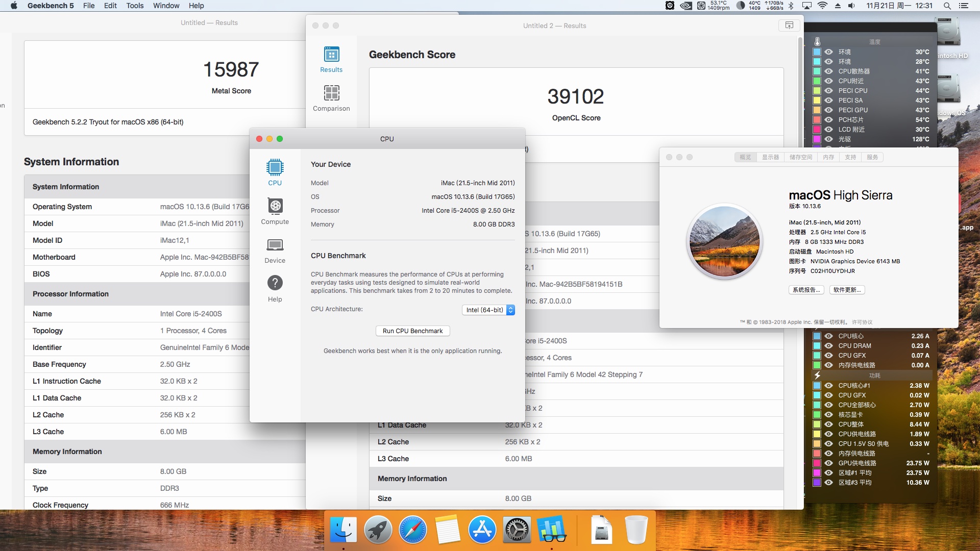Click macOS High Sierra artwork in About This Mac
This screenshot has width=980, height=551.
pyautogui.click(x=725, y=241)
